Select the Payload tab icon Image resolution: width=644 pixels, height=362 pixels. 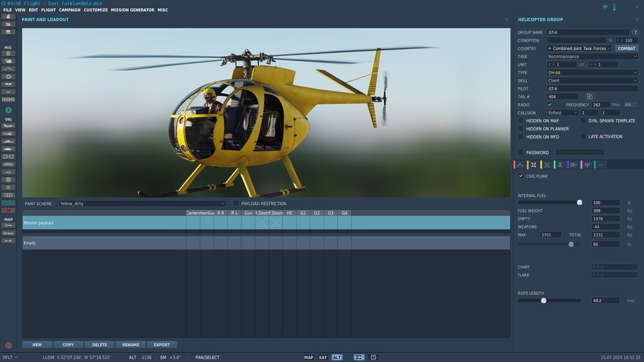coord(533,165)
